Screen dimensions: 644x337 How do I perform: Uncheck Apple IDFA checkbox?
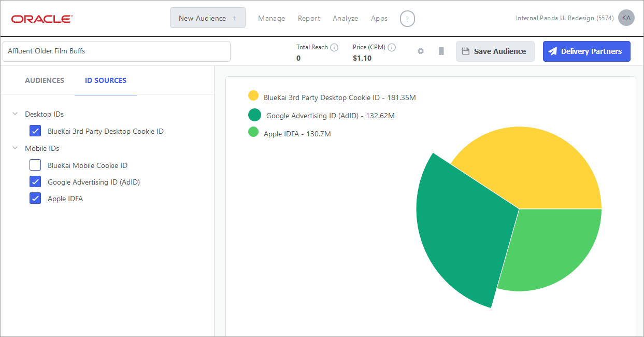35,199
